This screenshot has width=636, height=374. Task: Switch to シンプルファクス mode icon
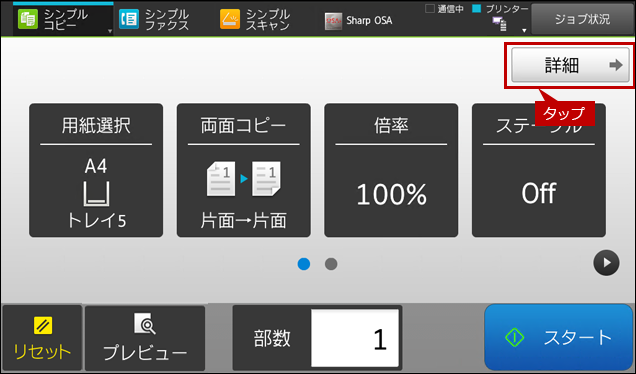point(129,19)
